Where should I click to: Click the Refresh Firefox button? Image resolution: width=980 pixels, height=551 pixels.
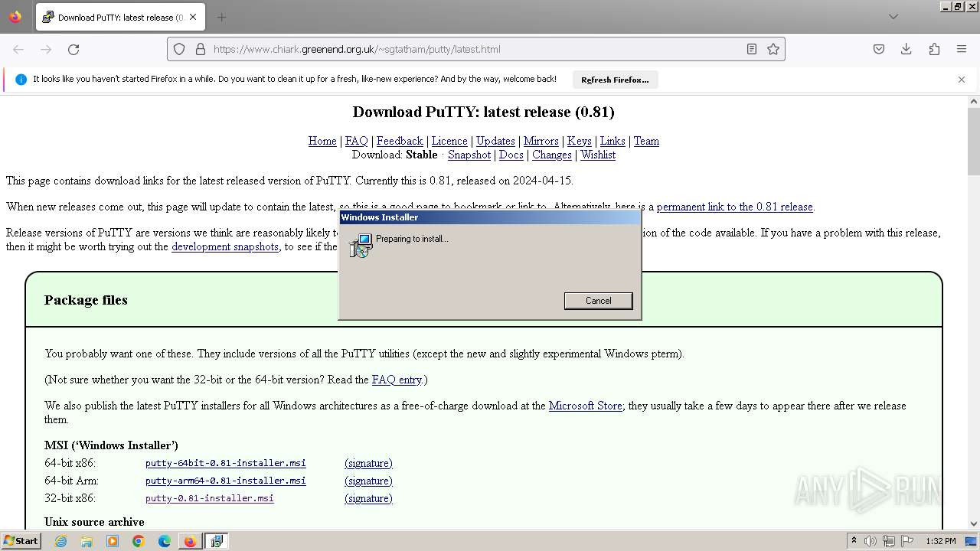[x=615, y=80]
